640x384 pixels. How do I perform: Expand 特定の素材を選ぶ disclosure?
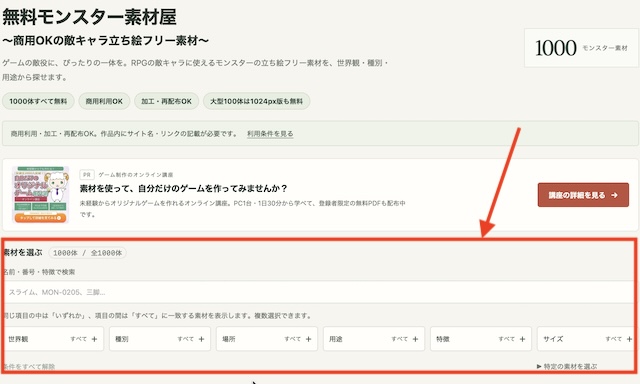[567, 366]
